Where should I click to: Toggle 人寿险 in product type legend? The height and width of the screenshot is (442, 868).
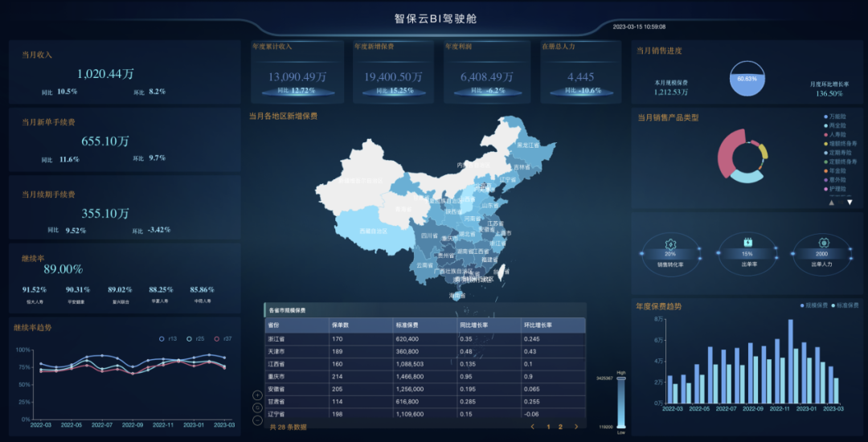[835, 134]
